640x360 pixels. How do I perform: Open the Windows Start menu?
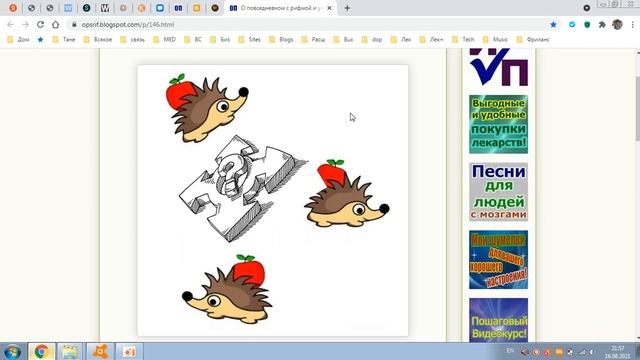pyautogui.click(x=13, y=351)
